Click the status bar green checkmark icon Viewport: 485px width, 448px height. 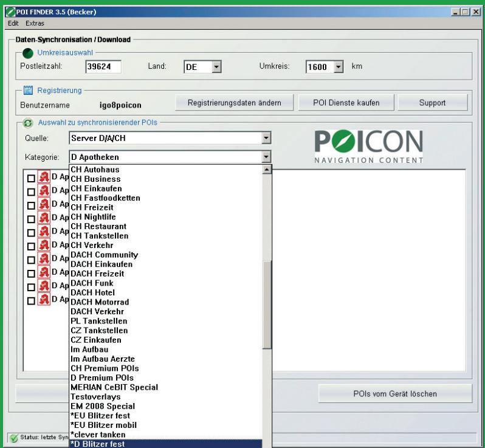tap(13, 438)
